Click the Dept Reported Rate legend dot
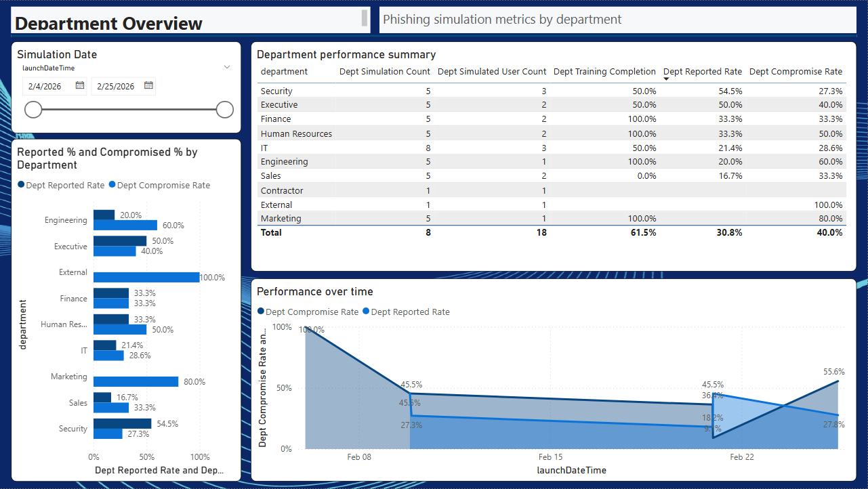Image resolution: width=868 pixels, height=489 pixels. pyautogui.click(x=22, y=185)
